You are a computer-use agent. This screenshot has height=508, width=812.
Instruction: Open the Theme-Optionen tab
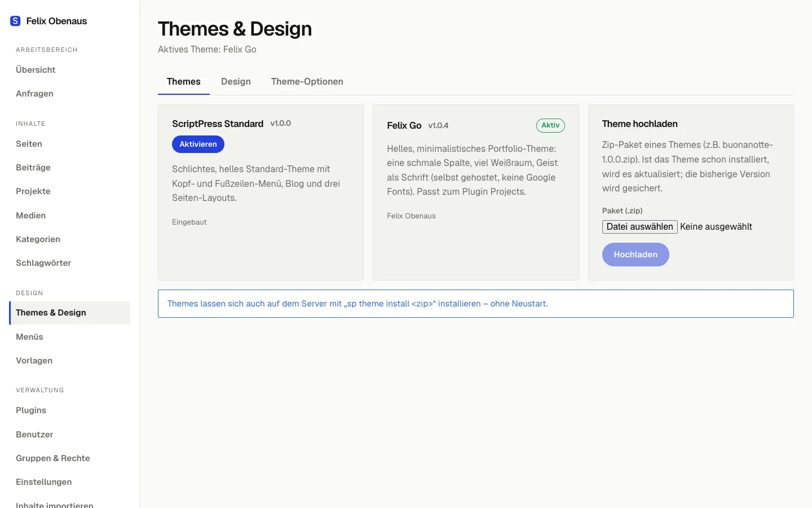click(307, 81)
